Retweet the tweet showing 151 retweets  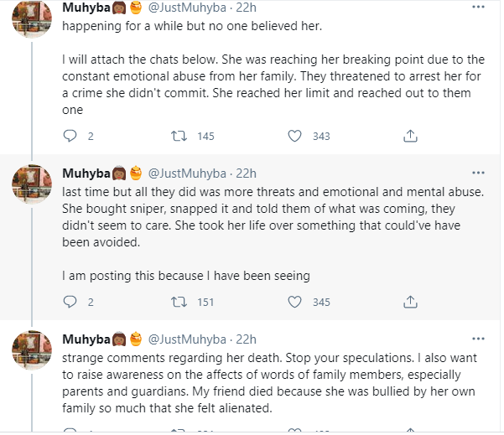pos(178,302)
